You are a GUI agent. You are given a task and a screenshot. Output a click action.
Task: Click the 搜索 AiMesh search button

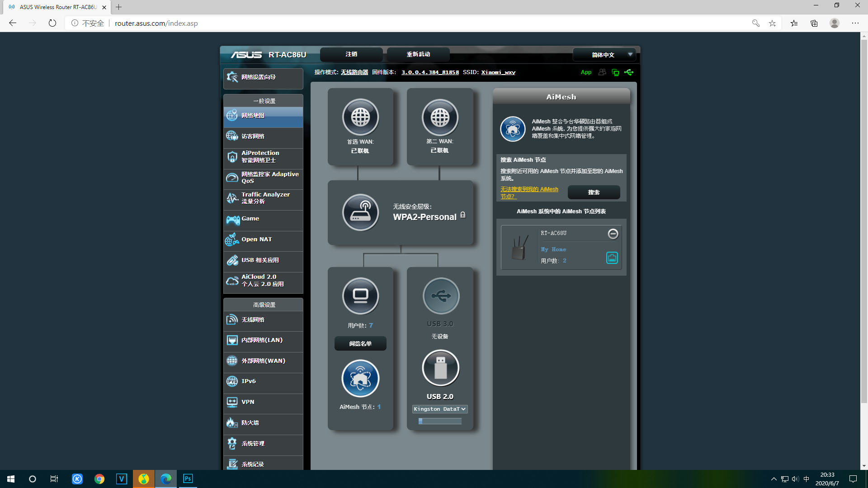(594, 192)
